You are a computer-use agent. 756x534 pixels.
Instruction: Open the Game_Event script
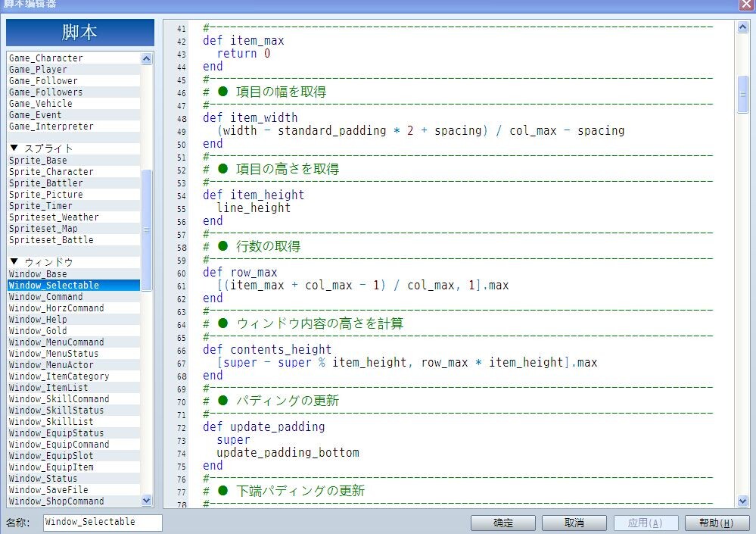pos(74,115)
